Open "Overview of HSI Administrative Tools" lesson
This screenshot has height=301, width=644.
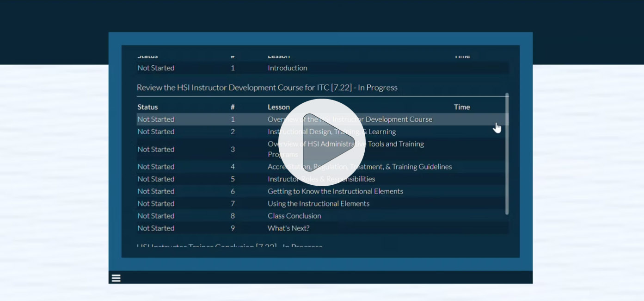tap(346, 149)
